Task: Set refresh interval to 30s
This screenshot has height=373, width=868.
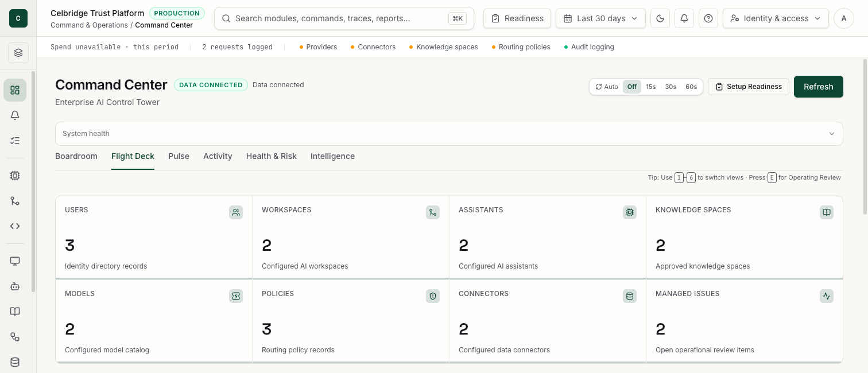Action: pyautogui.click(x=671, y=87)
